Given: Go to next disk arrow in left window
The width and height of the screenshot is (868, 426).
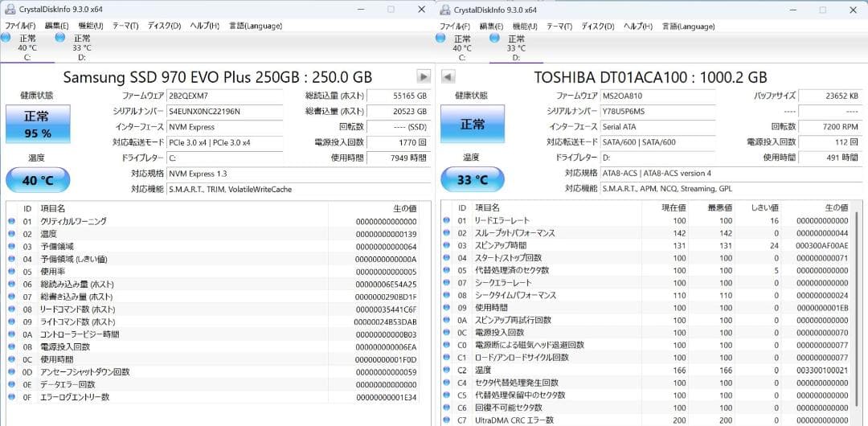Looking at the screenshot, I should (x=424, y=76).
